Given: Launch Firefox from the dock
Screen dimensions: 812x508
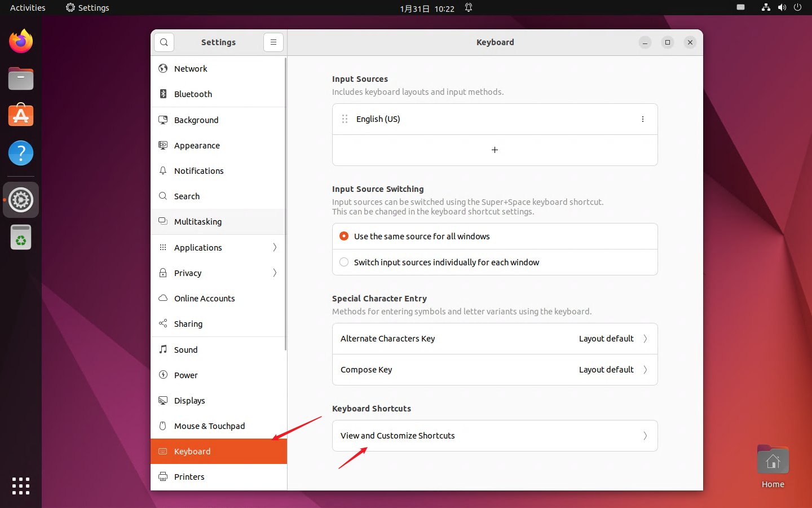Looking at the screenshot, I should tap(21, 41).
